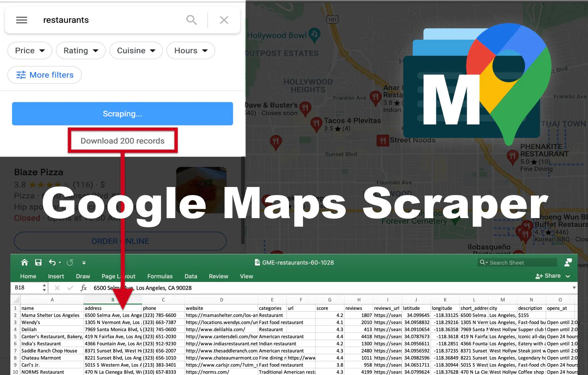
Task: Click the formula bar confirm checkmark
Action: [x=70, y=288]
